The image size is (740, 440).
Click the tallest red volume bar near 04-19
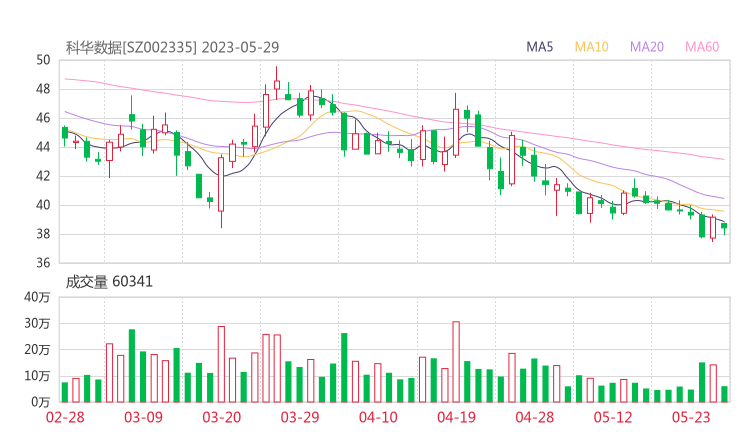456,362
